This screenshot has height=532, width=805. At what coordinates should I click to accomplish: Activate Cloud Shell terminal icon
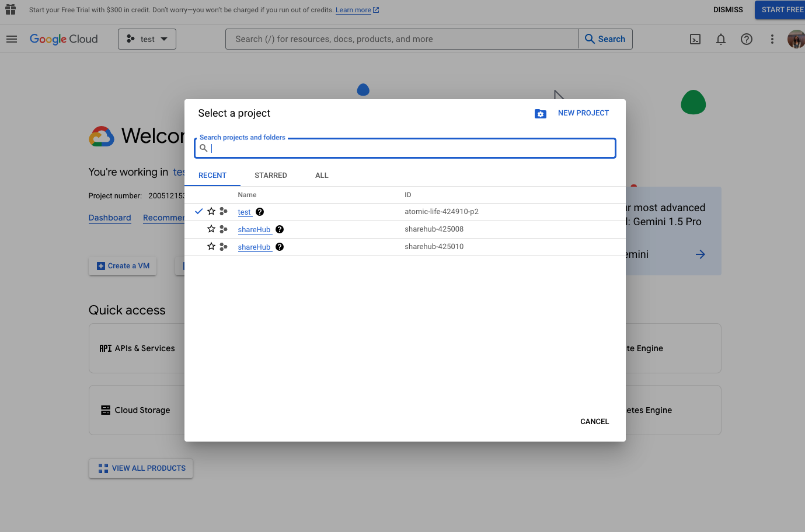(x=695, y=39)
